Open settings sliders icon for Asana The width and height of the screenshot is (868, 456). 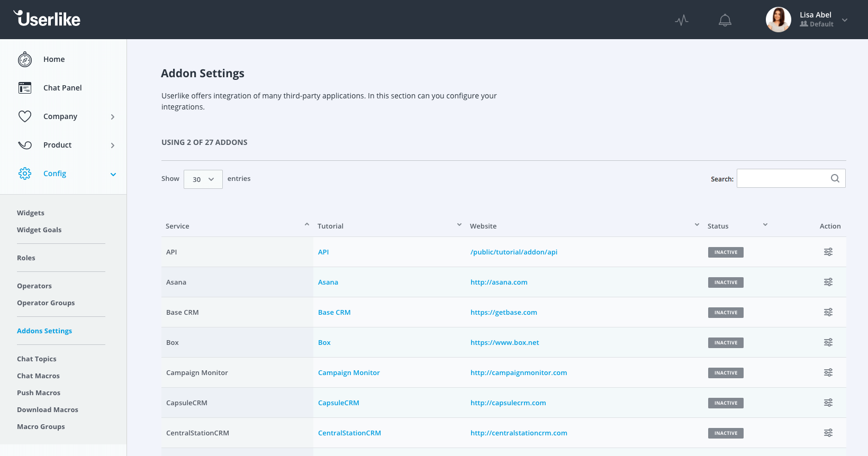828,282
